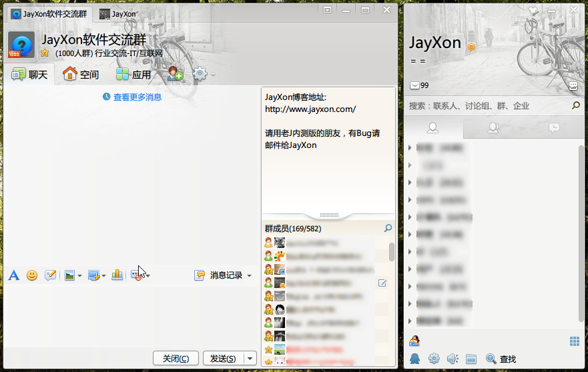
Task: Click the message blocking icon in chat toolbar
Action: (137, 276)
